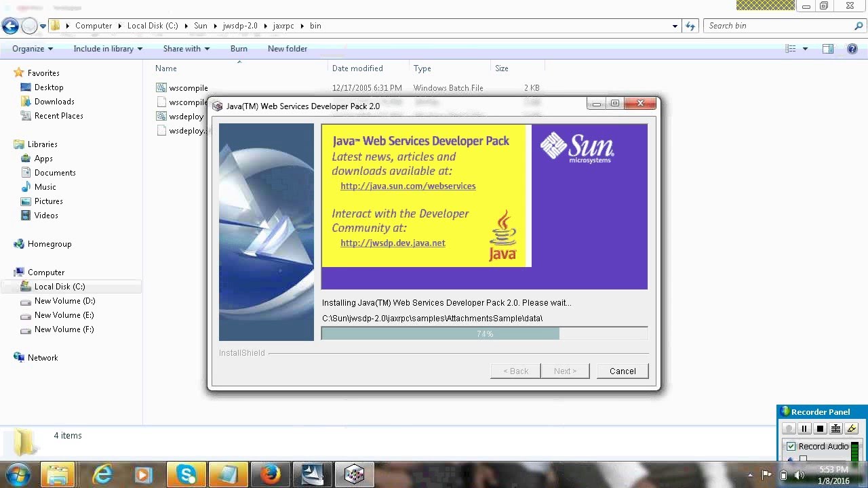The height and width of the screenshot is (488, 868).
Task: Open Include in library menu
Action: (108, 49)
